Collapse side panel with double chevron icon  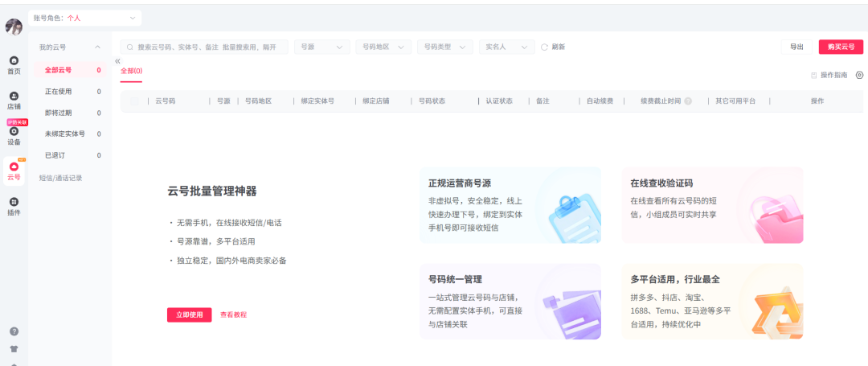point(117,61)
